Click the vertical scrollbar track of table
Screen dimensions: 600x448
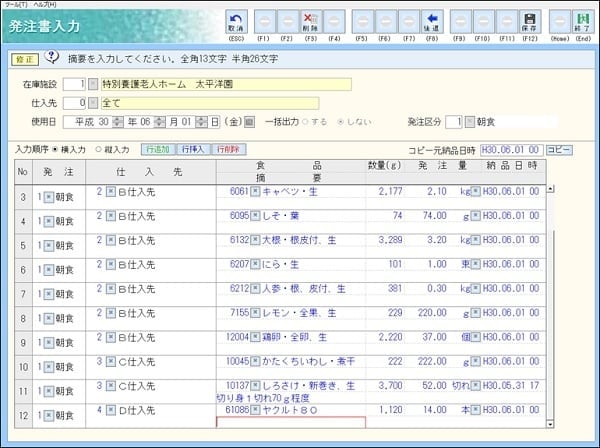click(550, 306)
